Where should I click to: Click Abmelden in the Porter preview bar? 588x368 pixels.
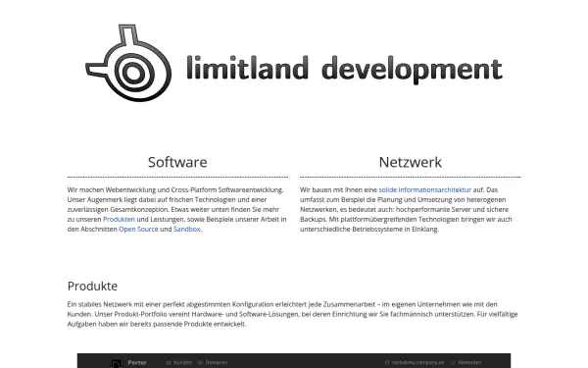tap(466, 363)
